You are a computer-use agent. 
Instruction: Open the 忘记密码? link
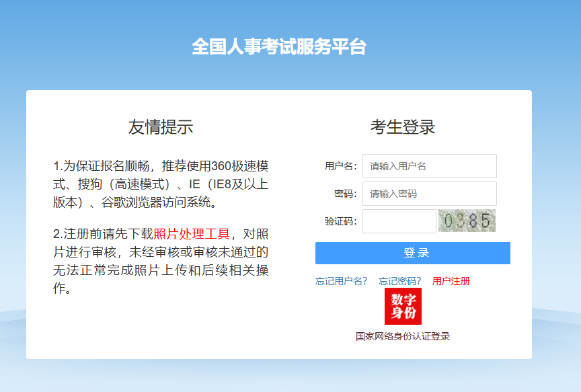[x=399, y=281]
